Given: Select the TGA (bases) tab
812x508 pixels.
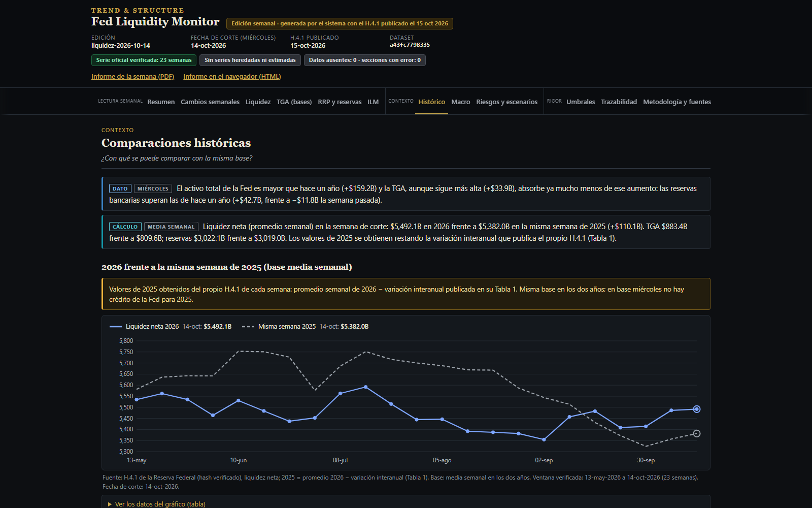Looking at the screenshot, I should point(294,102).
